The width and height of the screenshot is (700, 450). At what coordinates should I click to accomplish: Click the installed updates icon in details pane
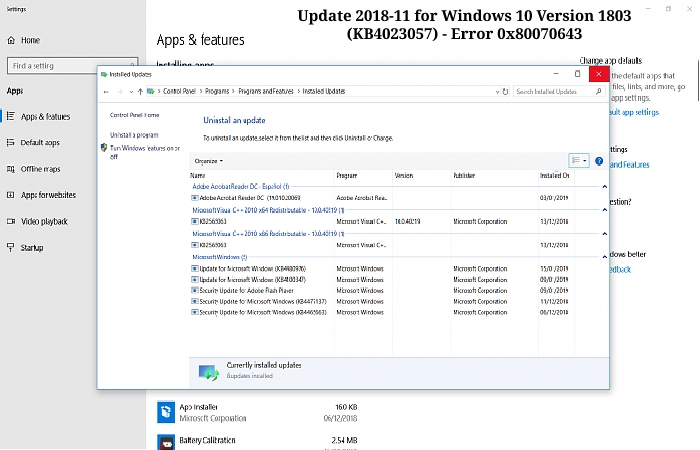[209, 372]
